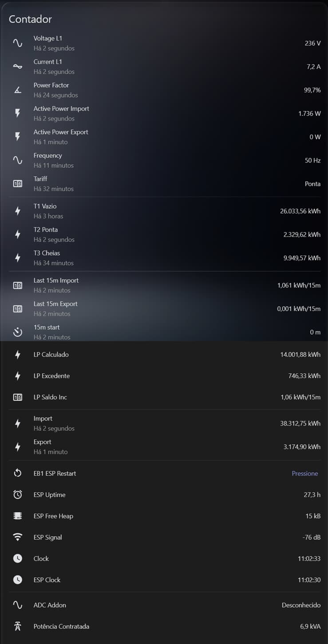Select the LP Calculado entry
This screenshot has width=328, height=644.
164,355
